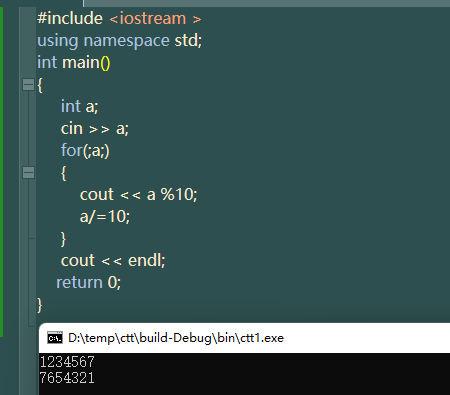This screenshot has height=395, width=450.
Task: Click the a/=10 statement
Action: pyautogui.click(x=105, y=217)
